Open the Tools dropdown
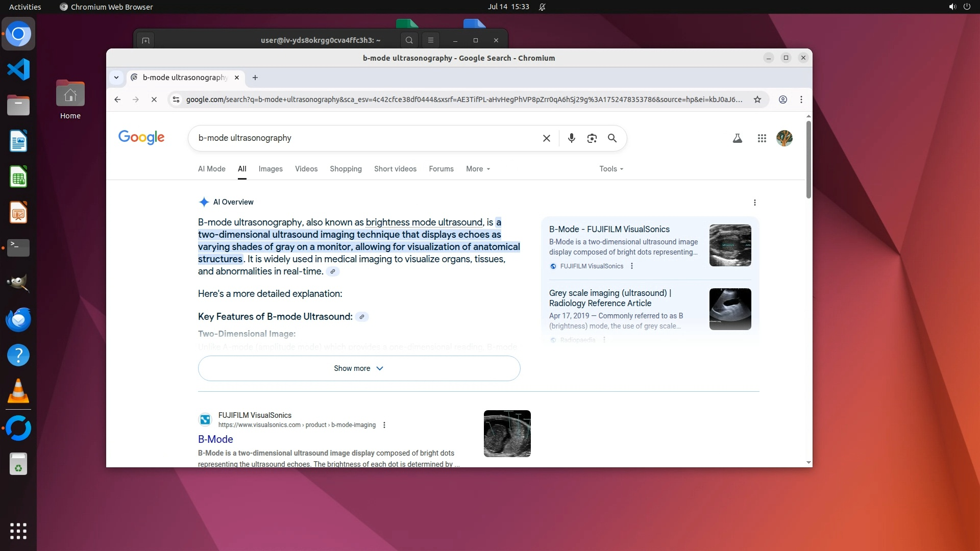This screenshot has width=980, height=551. click(x=611, y=169)
